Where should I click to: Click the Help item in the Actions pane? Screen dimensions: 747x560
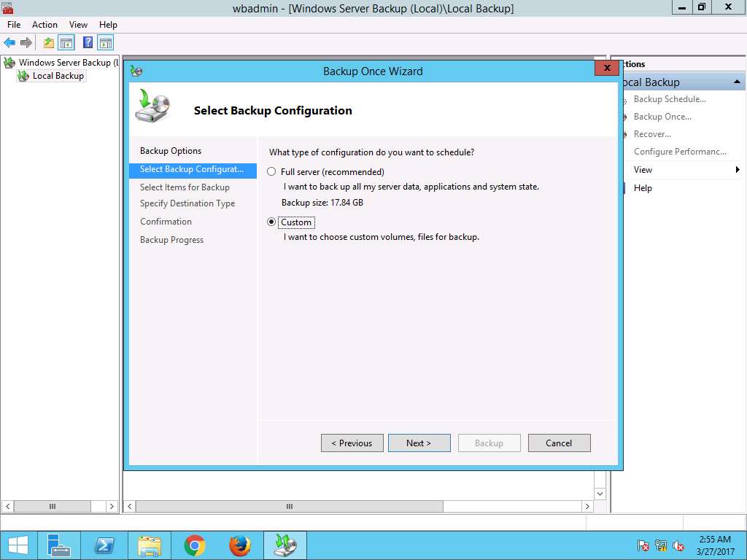coord(643,188)
